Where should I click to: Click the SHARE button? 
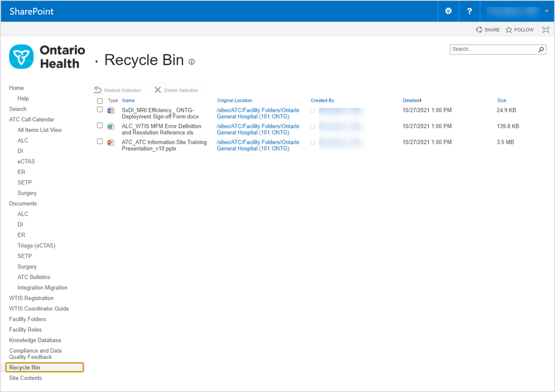488,30
